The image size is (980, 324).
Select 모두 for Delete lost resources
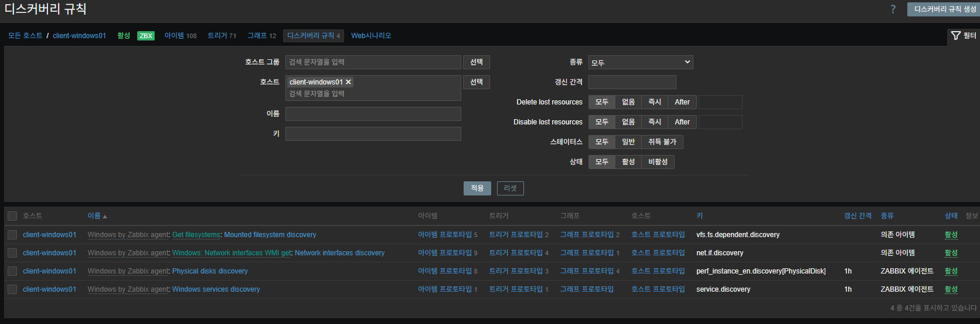point(602,102)
